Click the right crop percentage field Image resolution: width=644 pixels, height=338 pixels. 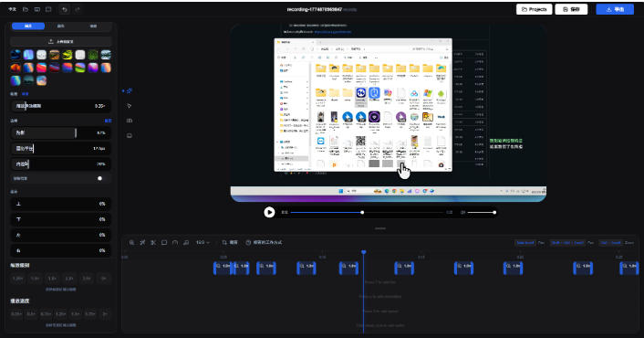[x=61, y=250]
